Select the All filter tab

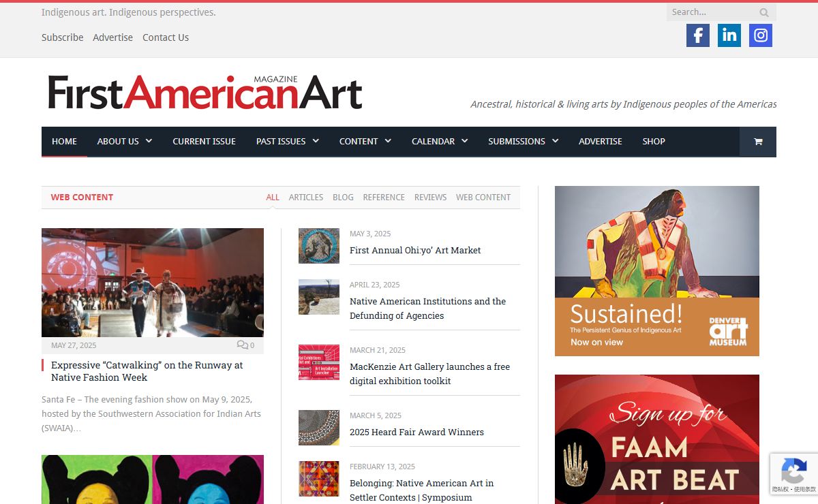(273, 198)
